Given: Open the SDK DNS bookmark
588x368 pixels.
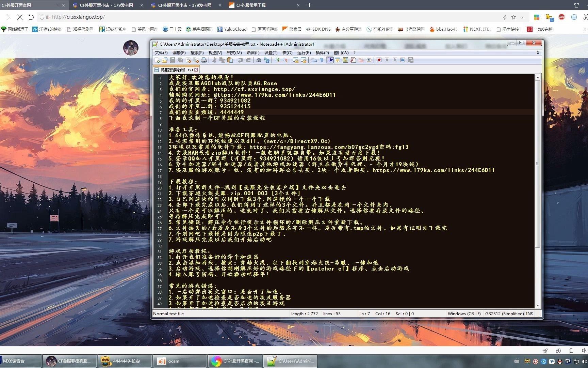Looking at the screenshot, I should tap(318, 29).
